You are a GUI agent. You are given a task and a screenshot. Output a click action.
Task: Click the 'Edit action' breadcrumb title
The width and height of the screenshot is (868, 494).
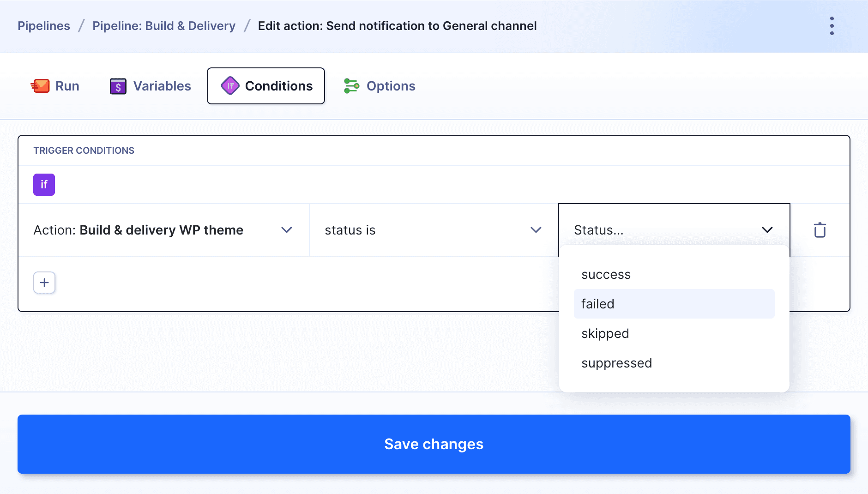pos(397,26)
